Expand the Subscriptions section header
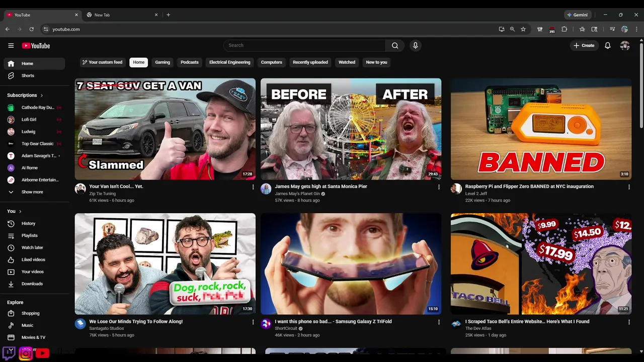644x362 pixels. pos(25,95)
